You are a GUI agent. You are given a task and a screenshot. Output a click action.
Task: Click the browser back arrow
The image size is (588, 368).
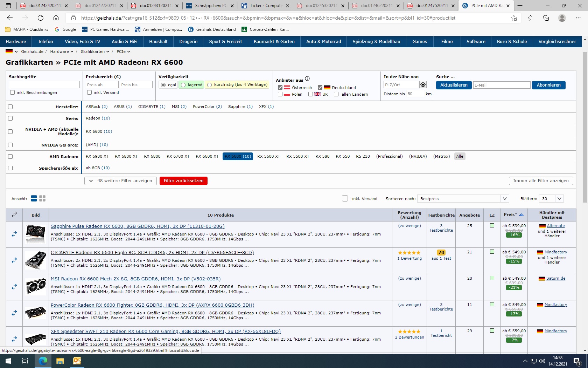(10, 18)
